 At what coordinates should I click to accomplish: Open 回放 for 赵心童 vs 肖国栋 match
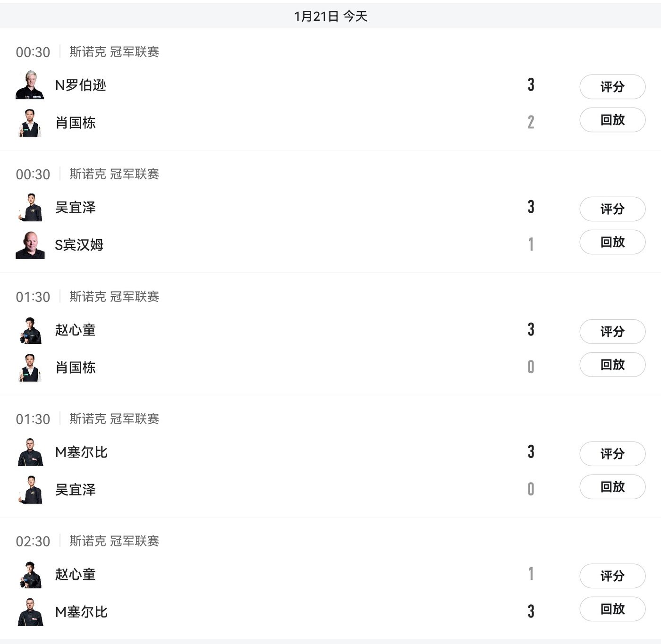coord(612,365)
